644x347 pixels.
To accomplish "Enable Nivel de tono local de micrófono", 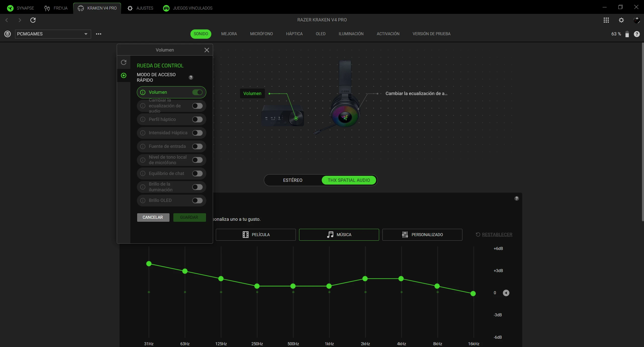I will (x=197, y=160).
